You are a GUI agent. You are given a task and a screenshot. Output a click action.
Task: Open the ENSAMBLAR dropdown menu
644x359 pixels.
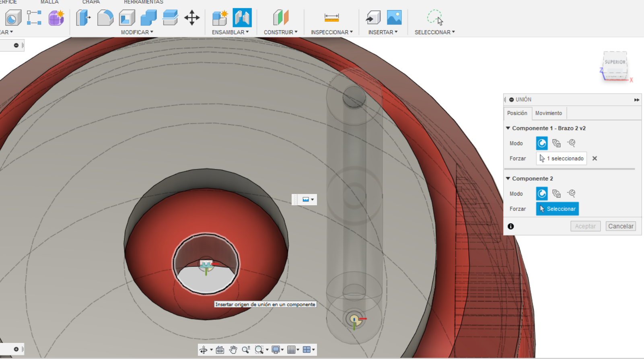point(230,32)
